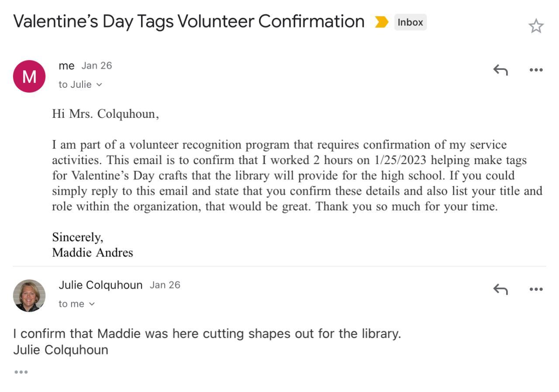Click the email subject title

[x=189, y=21]
